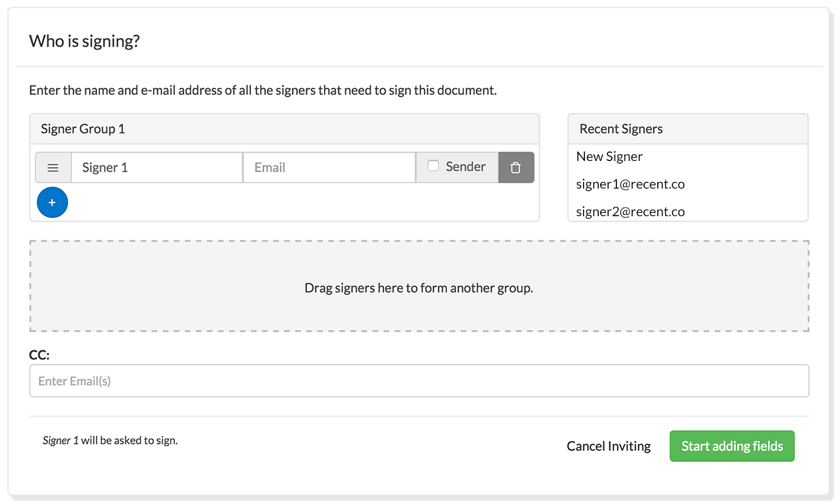Click the 'Who is signing?' heading
This screenshot has height=504, width=838.
84,41
